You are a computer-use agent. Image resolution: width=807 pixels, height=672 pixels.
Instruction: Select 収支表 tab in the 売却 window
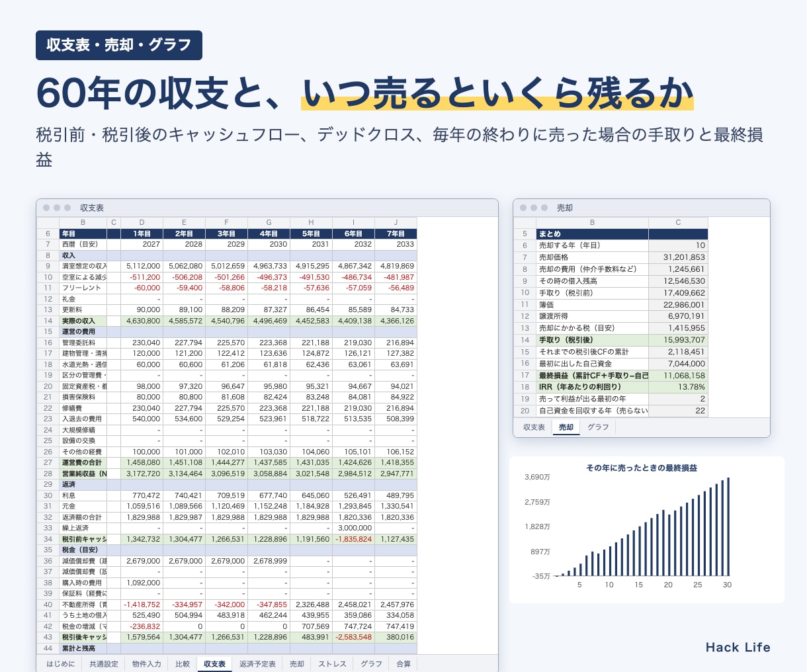click(x=534, y=427)
